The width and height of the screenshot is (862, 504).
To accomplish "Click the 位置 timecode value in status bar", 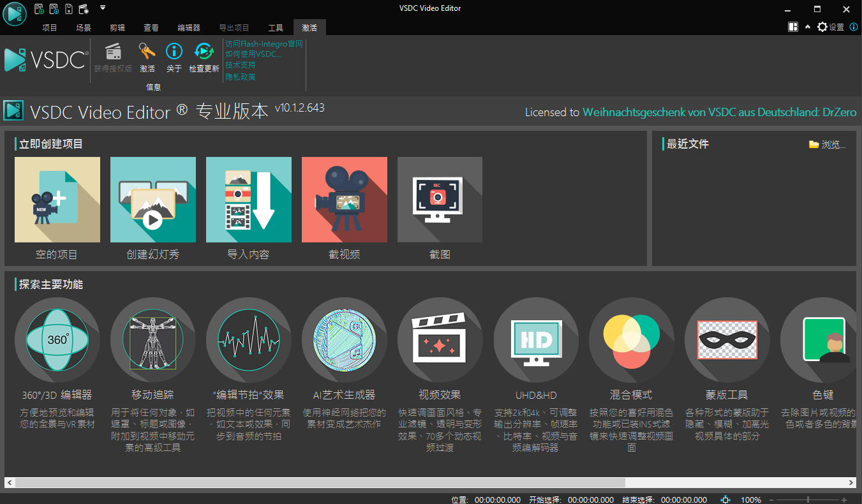I will (x=498, y=500).
